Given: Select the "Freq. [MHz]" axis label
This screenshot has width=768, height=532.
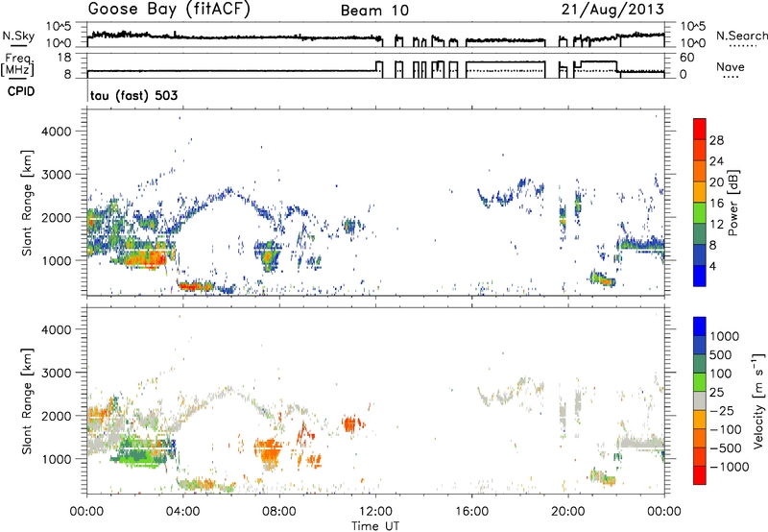Looking at the screenshot, I should click(x=17, y=64).
